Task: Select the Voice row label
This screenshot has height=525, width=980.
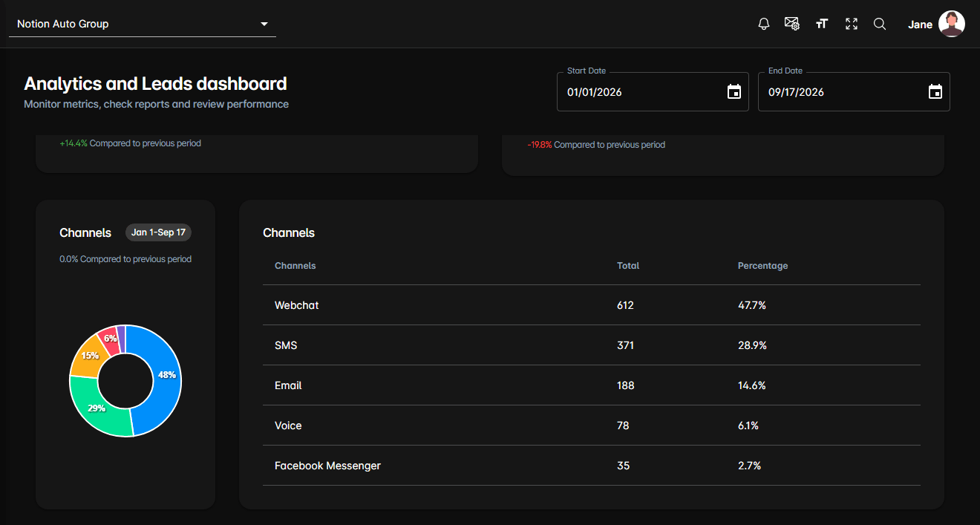Action: coord(288,425)
